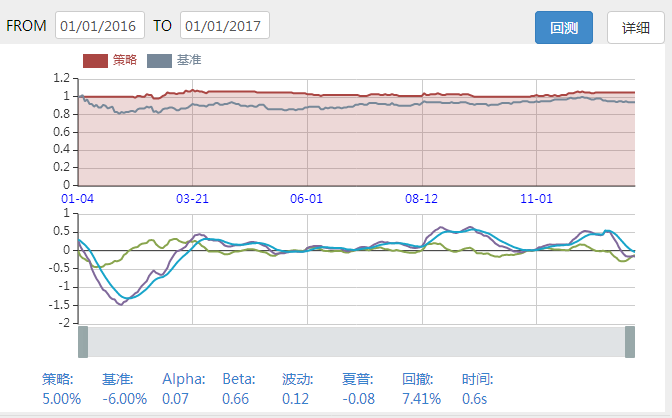Click the 策略 return value 5.00%

(x=62, y=399)
